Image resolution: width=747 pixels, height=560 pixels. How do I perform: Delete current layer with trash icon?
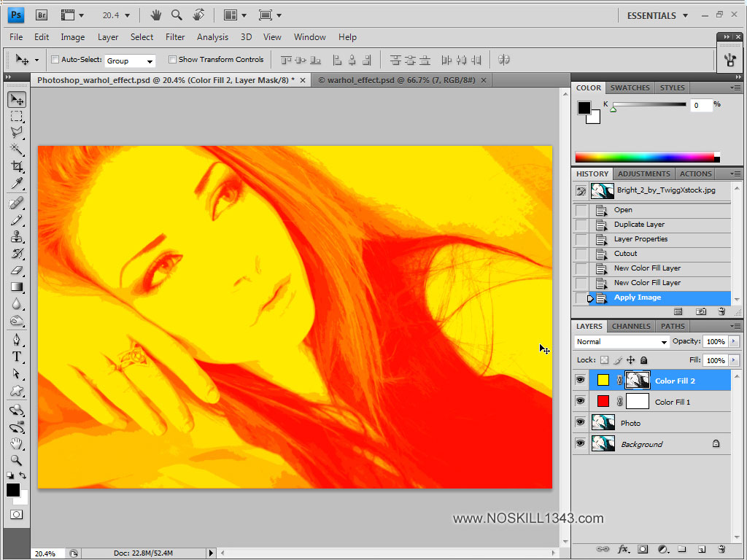pyautogui.click(x=721, y=549)
